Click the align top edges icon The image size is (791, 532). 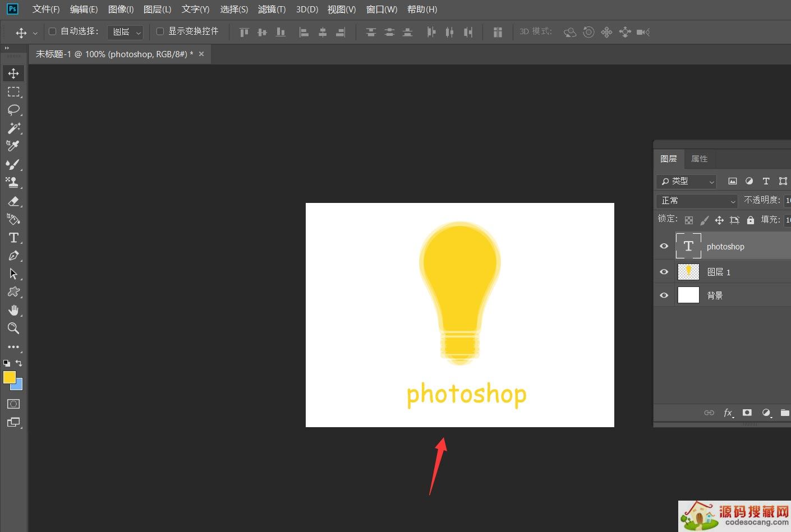[244, 33]
